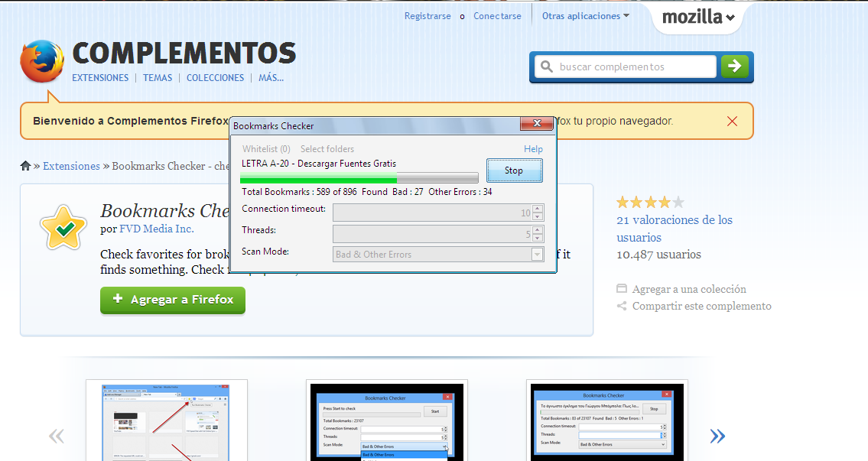Image resolution: width=868 pixels, height=461 pixels.
Task: Click the home icon in breadcrumb
Action: pyautogui.click(x=25, y=165)
